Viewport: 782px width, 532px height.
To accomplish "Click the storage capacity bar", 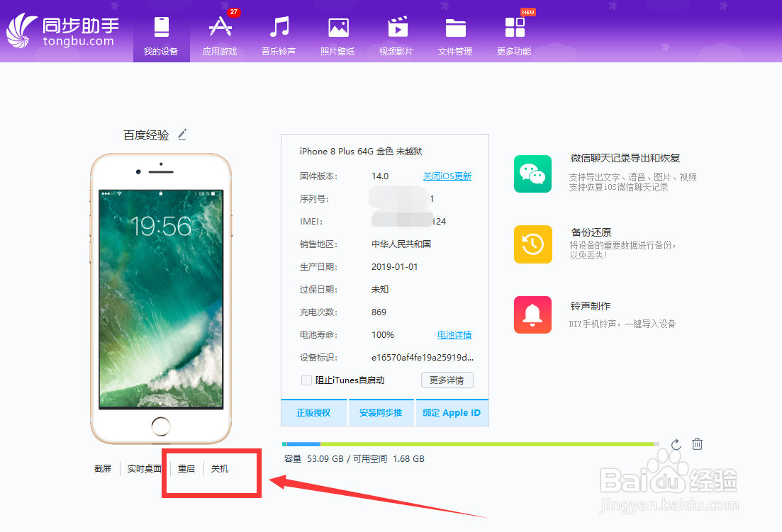I will tap(470, 444).
